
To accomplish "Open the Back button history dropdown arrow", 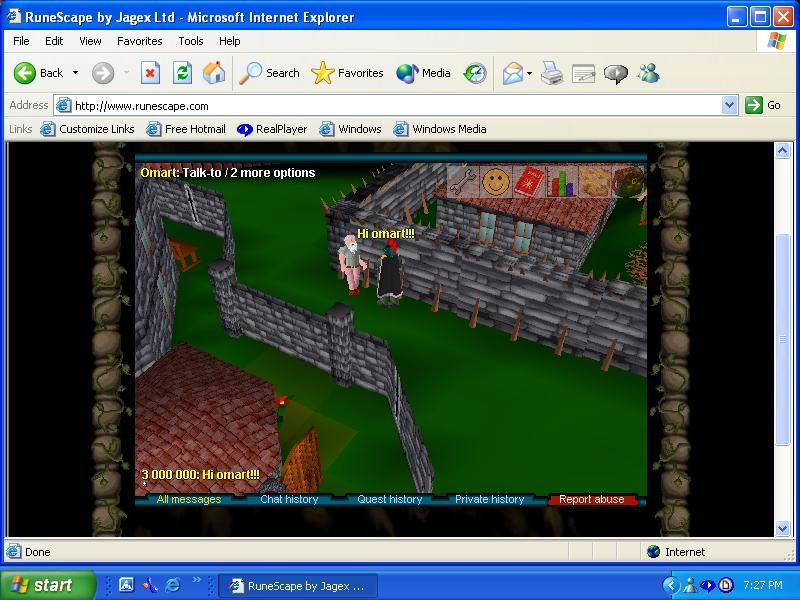I will click(76, 73).
